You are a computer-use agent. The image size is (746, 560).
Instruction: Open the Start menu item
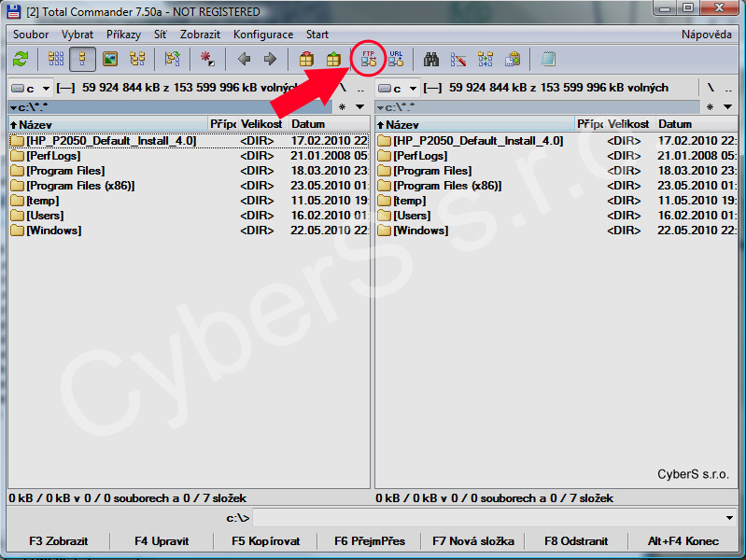(x=317, y=35)
